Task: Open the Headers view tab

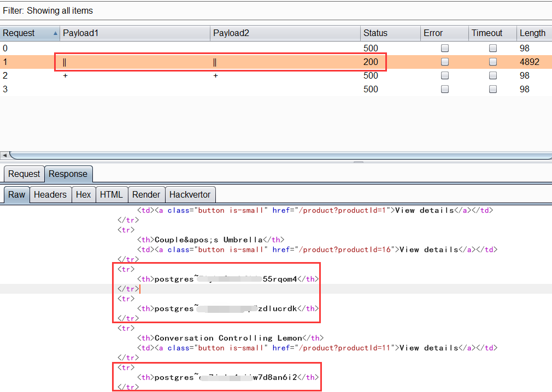Action: 50,194
